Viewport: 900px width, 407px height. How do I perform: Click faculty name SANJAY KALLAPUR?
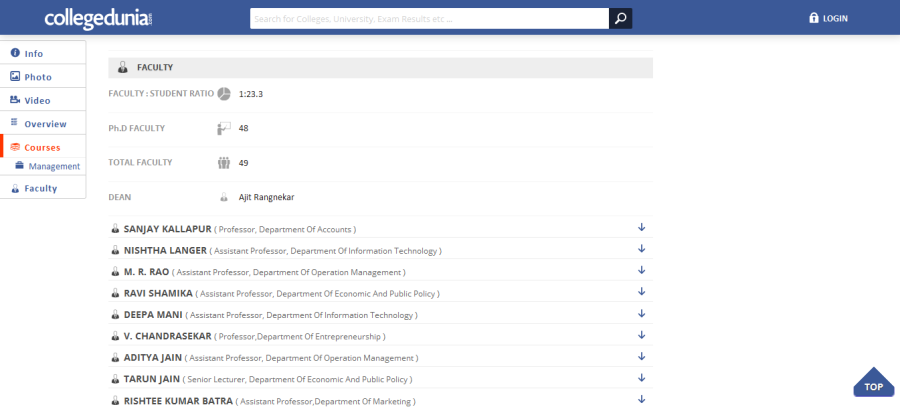[168, 228]
